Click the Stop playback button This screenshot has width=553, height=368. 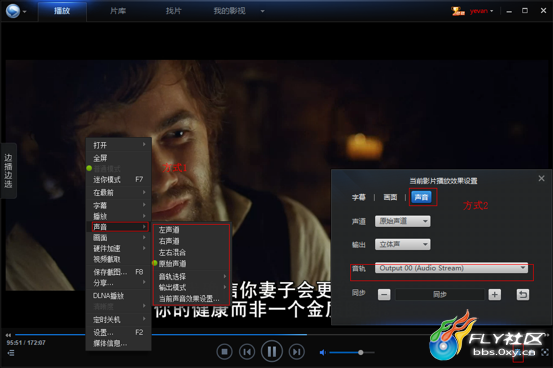(x=224, y=351)
